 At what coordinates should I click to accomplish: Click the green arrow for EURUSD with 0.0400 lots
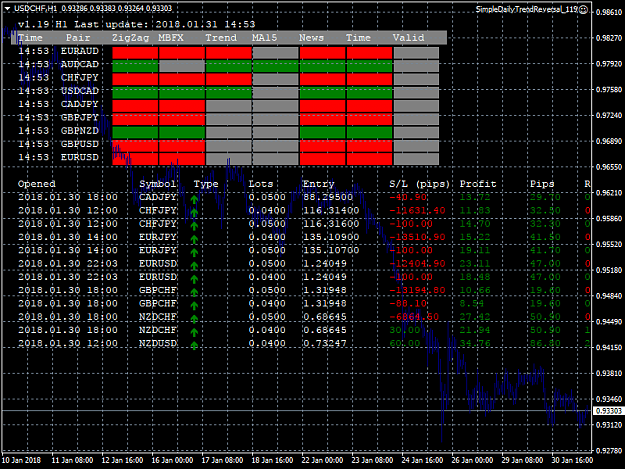point(194,279)
